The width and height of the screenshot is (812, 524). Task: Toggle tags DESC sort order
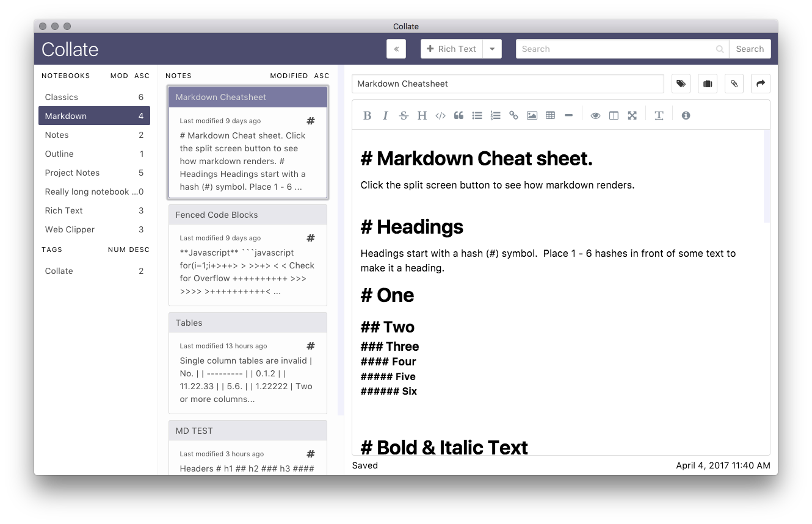point(139,249)
